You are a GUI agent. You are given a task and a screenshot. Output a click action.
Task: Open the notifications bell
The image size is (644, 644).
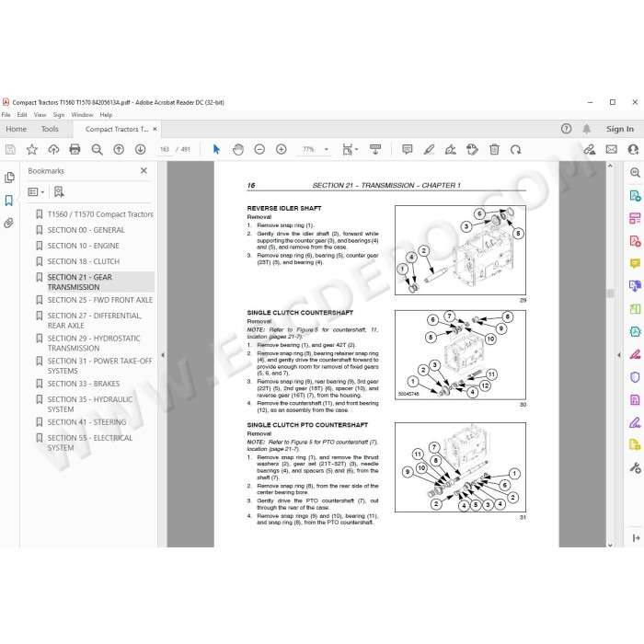(587, 129)
